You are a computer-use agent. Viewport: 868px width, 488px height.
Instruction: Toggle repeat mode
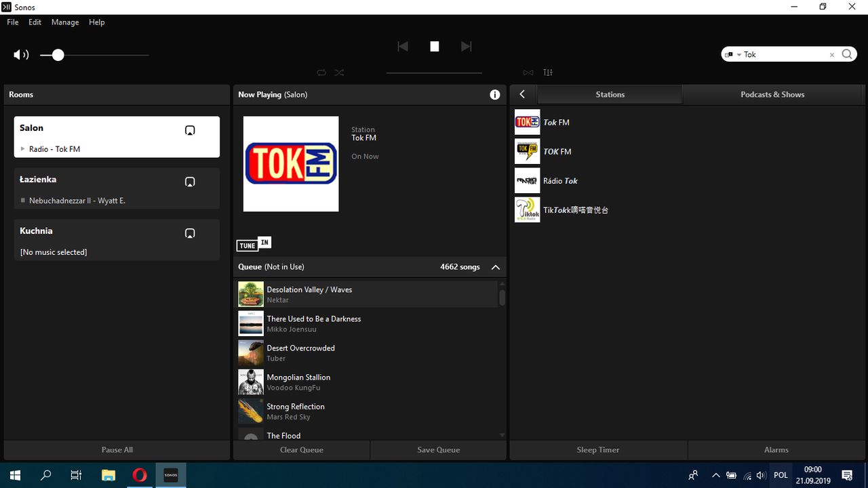click(321, 73)
